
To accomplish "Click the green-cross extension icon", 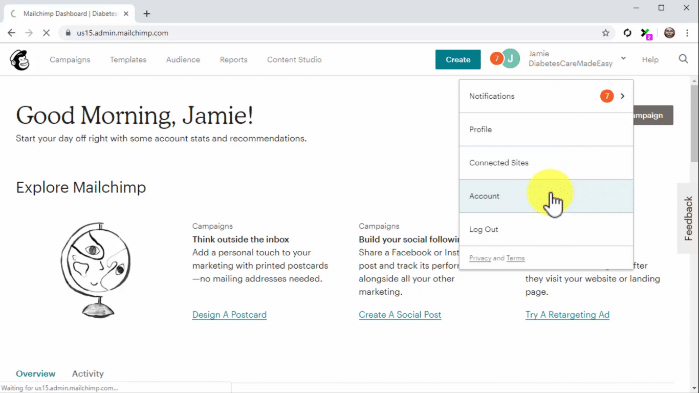I will pyautogui.click(x=646, y=33).
